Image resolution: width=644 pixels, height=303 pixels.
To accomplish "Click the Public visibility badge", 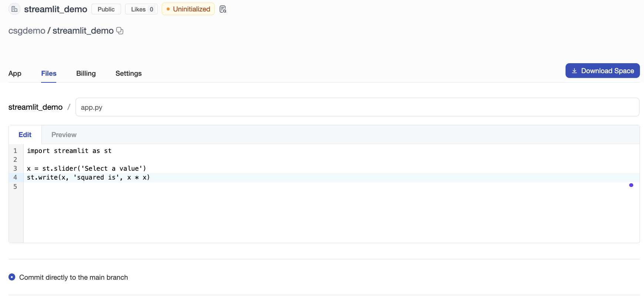I will pos(106,9).
